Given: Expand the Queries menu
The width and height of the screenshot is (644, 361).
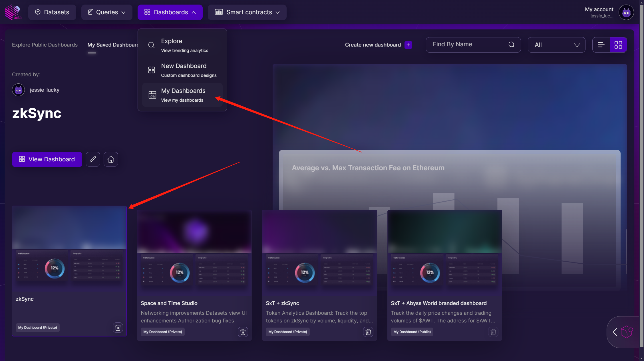Looking at the screenshot, I should pos(107,12).
